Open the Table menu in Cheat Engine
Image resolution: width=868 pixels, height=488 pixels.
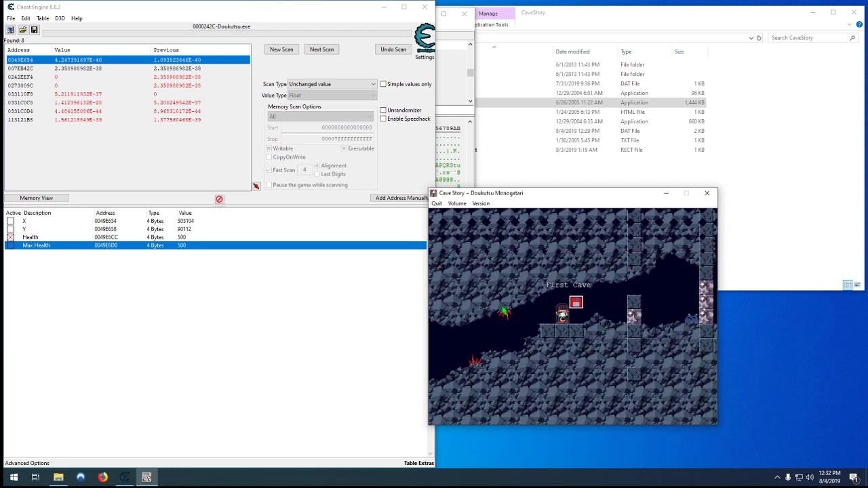[x=43, y=18]
